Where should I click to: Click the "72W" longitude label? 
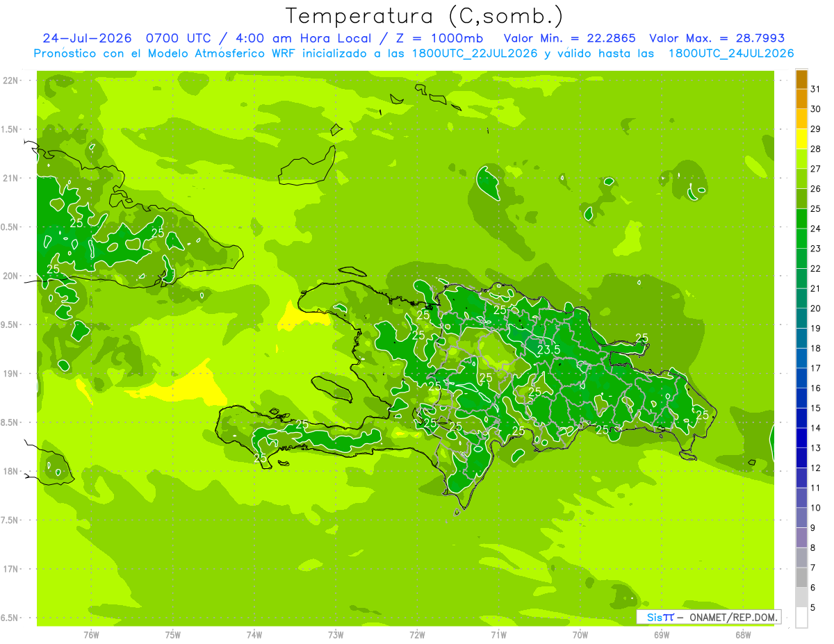(418, 634)
